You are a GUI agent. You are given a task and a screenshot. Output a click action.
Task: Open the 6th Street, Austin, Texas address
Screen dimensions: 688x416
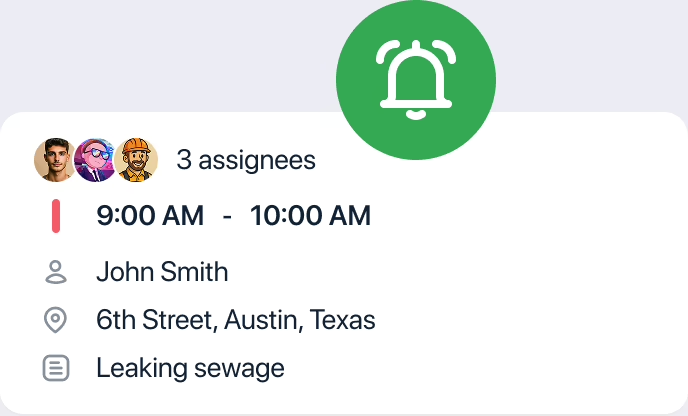[x=236, y=320]
